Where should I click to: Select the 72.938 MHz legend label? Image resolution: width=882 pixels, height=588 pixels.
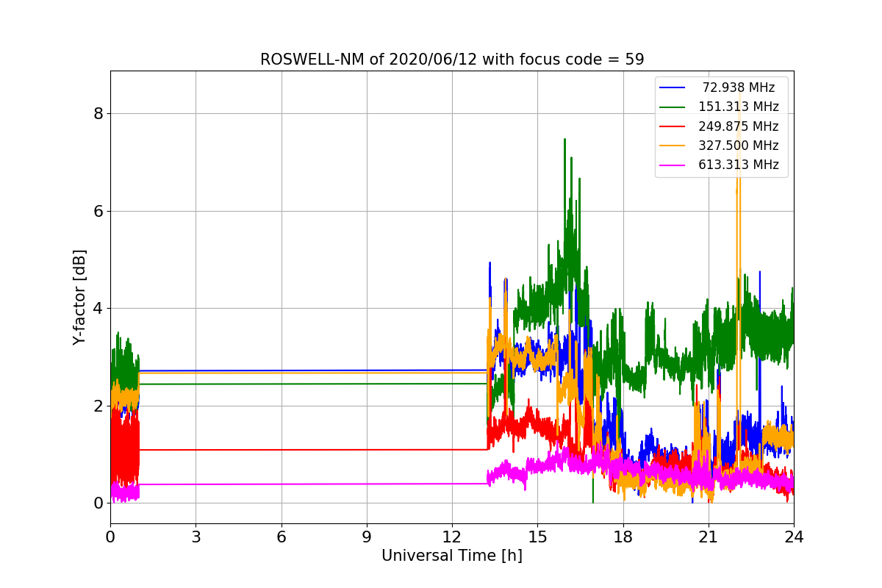[x=739, y=87]
